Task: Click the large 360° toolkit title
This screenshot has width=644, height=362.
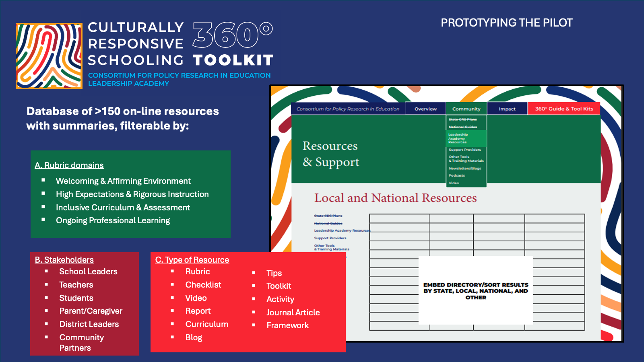Action: 233,43
